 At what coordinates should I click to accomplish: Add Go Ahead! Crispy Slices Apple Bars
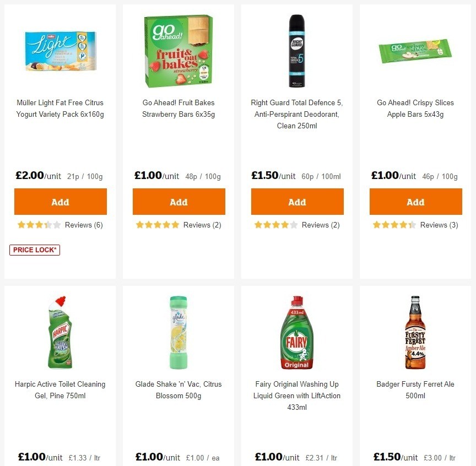point(415,202)
